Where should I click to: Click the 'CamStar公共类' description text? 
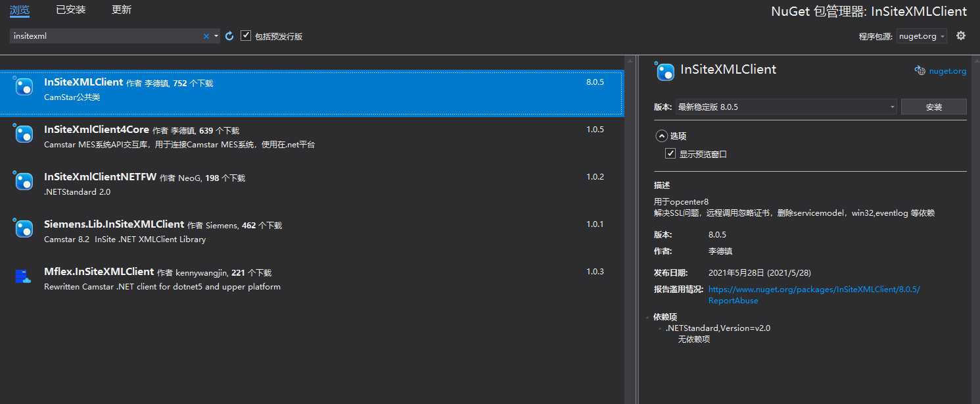pos(72,97)
